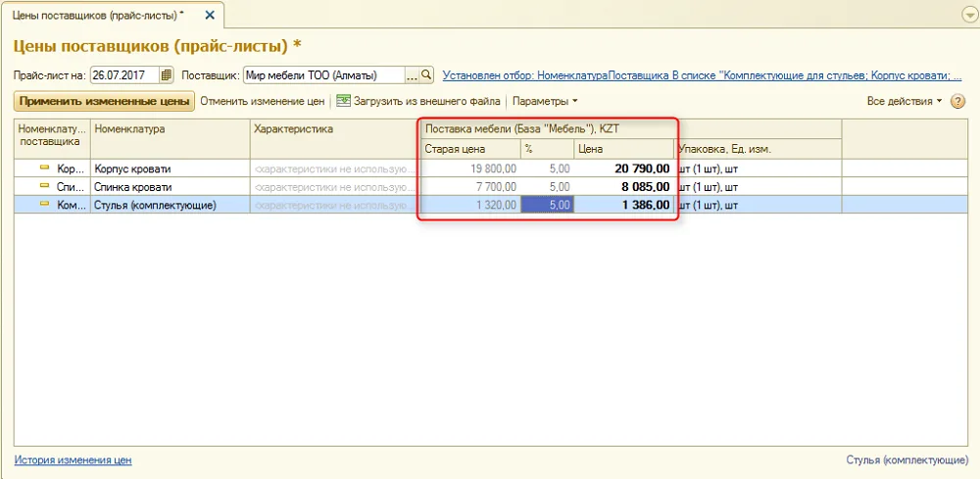Click the Спи... supplier nomenclature cell

click(53, 187)
